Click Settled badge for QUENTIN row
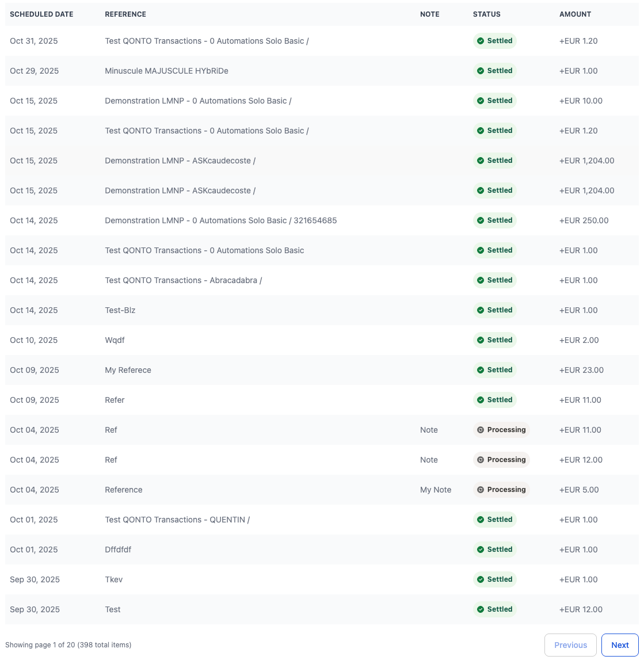 click(494, 520)
